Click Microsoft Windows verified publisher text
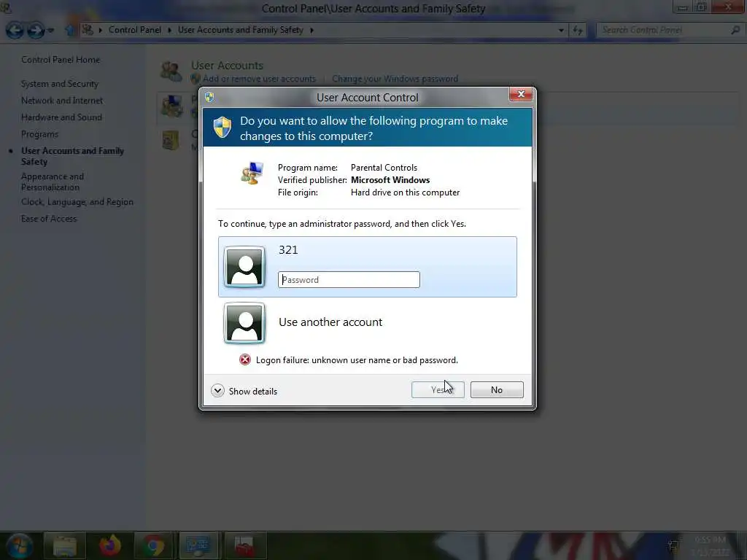The width and height of the screenshot is (747, 560). [x=390, y=180]
